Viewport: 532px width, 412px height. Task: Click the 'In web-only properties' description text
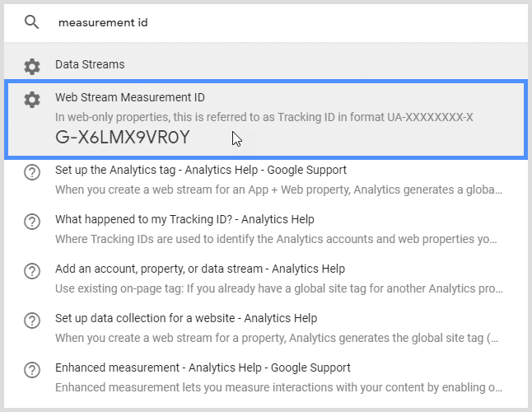tap(264, 117)
